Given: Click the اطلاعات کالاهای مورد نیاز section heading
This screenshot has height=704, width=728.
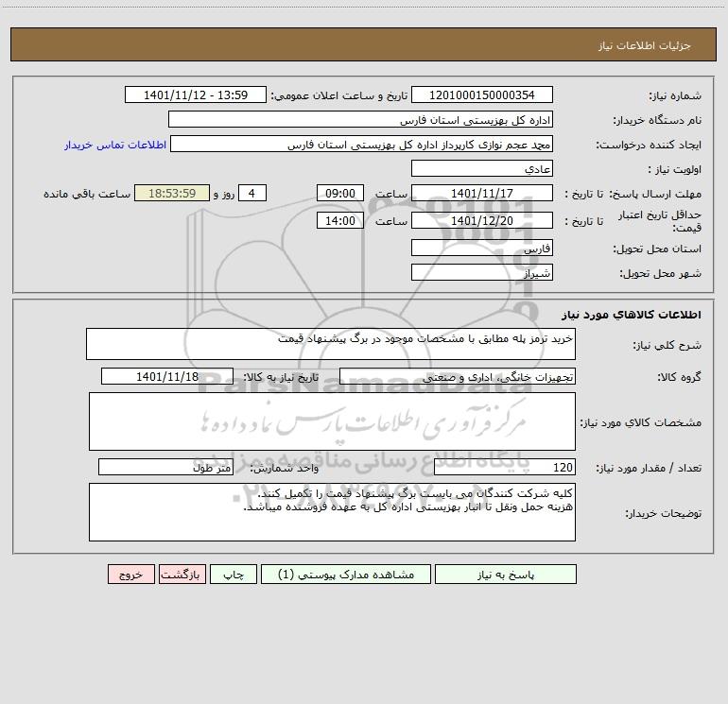Looking at the screenshot, I should 632,314.
